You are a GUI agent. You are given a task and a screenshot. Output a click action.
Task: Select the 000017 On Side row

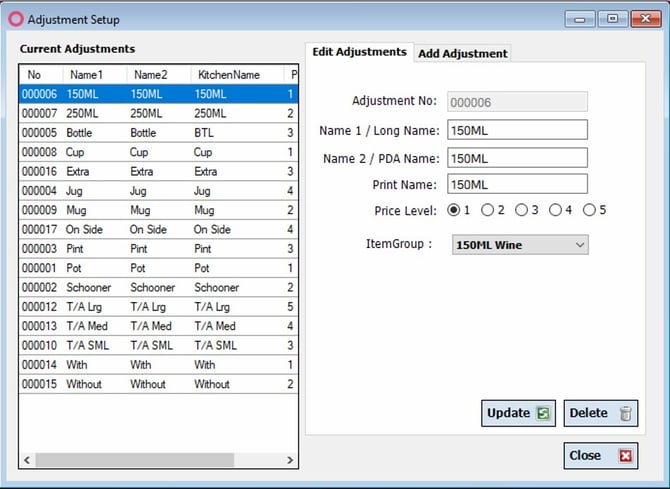pyautogui.click(x=158, y=230)
